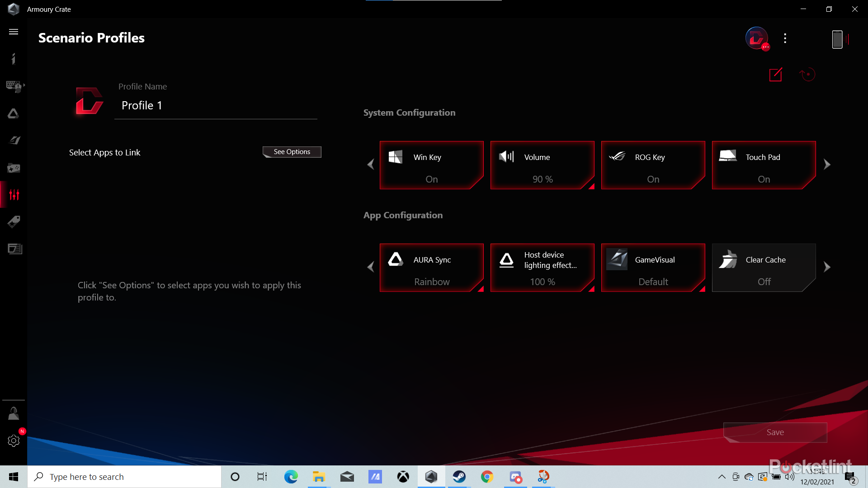Click the See Options button
The image size is (868, 488).
point(292,152)
